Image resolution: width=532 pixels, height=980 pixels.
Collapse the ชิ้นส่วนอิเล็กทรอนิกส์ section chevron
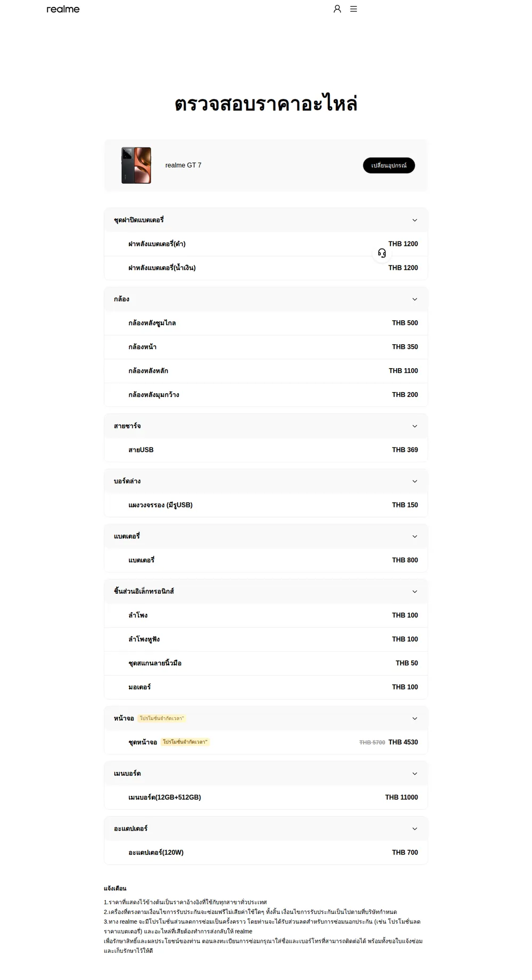pyautogui.click(x=415, y=592)
